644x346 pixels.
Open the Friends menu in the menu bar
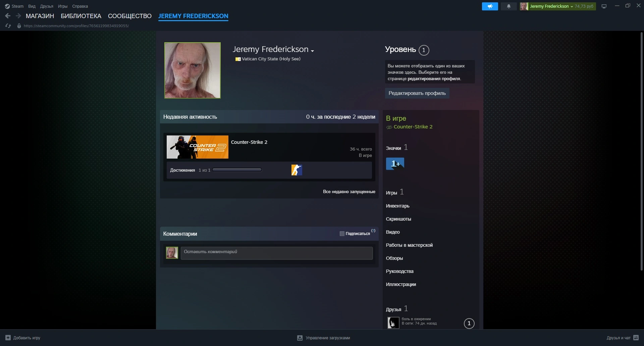[x=47, y=6]
